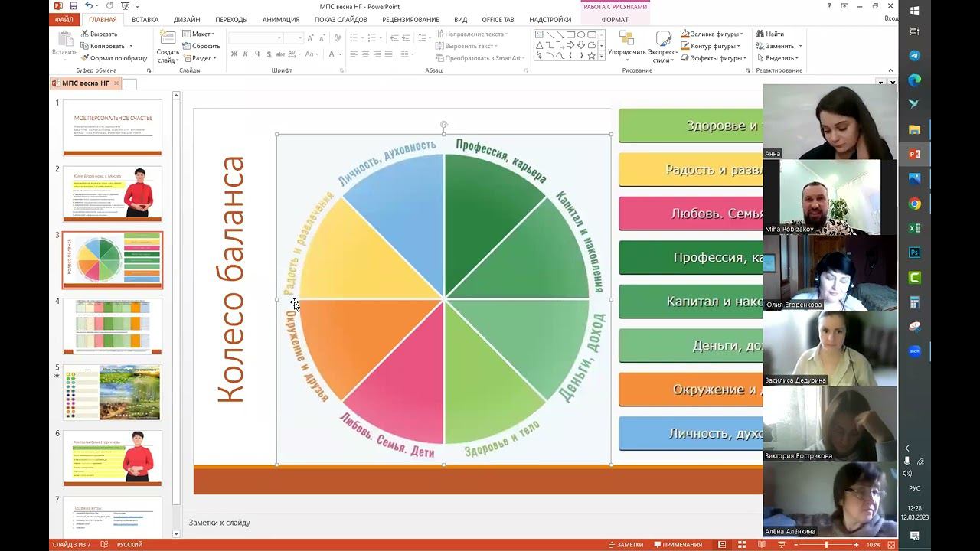Switch to the ВСТАВКА ribbon tab

pos(145,20)
